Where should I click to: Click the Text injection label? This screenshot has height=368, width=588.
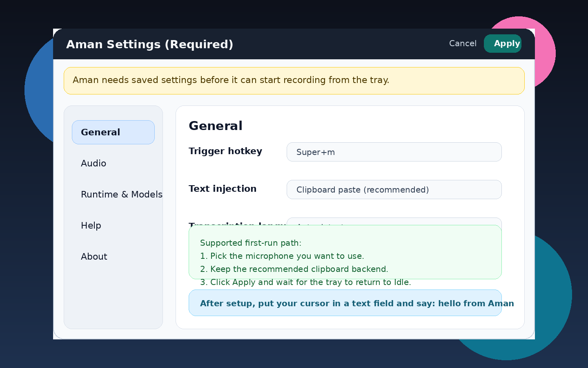pyautogui.click(x=223, y=188)
